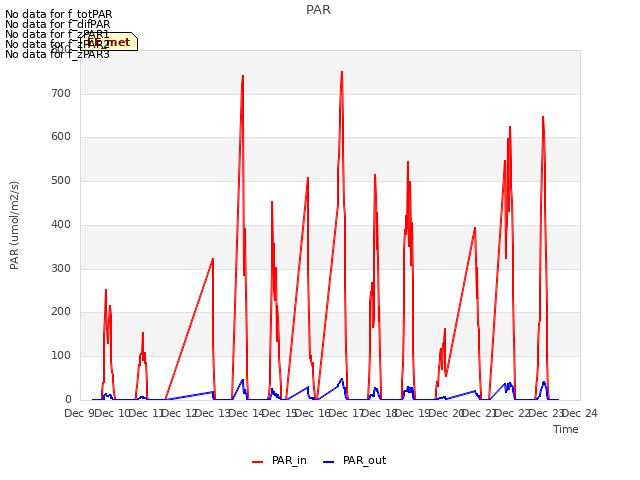Click the Dec 13 x-axis tick label
This screenshot has width=640, height=480.
(x=213, y=413)
